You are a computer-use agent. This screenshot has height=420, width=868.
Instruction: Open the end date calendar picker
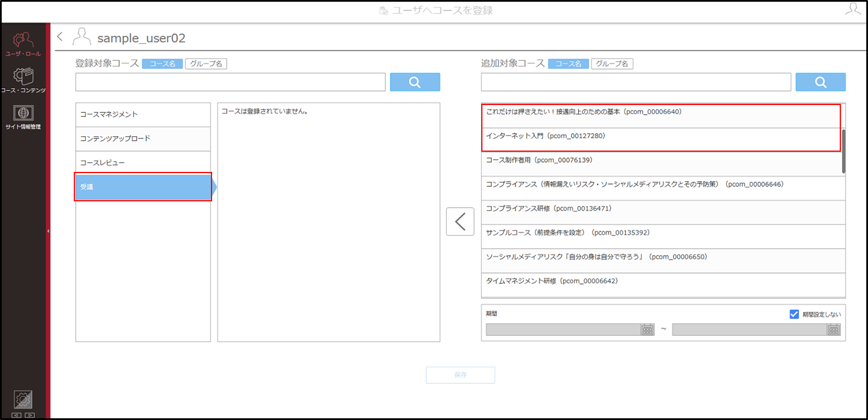click(833, 329)
